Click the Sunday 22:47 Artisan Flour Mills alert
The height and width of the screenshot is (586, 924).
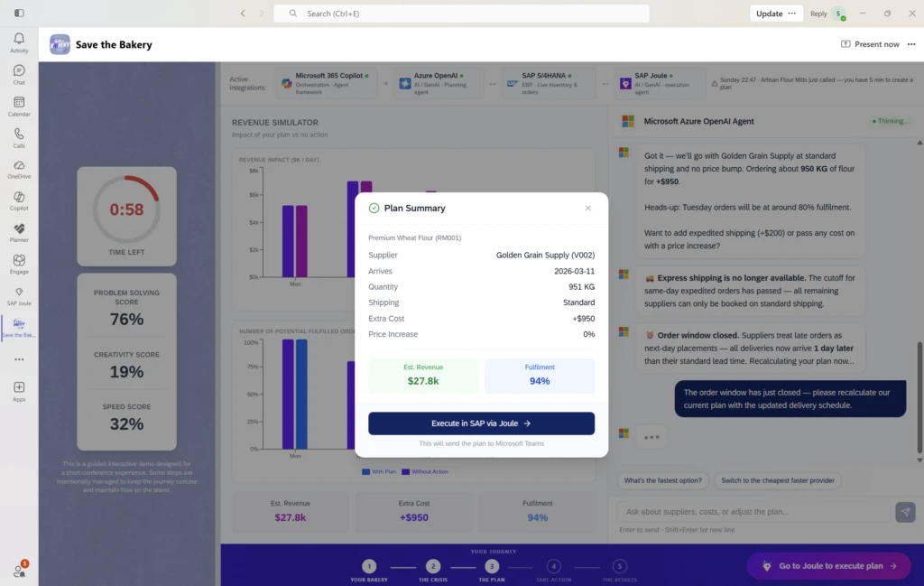(x=811, y=83)
